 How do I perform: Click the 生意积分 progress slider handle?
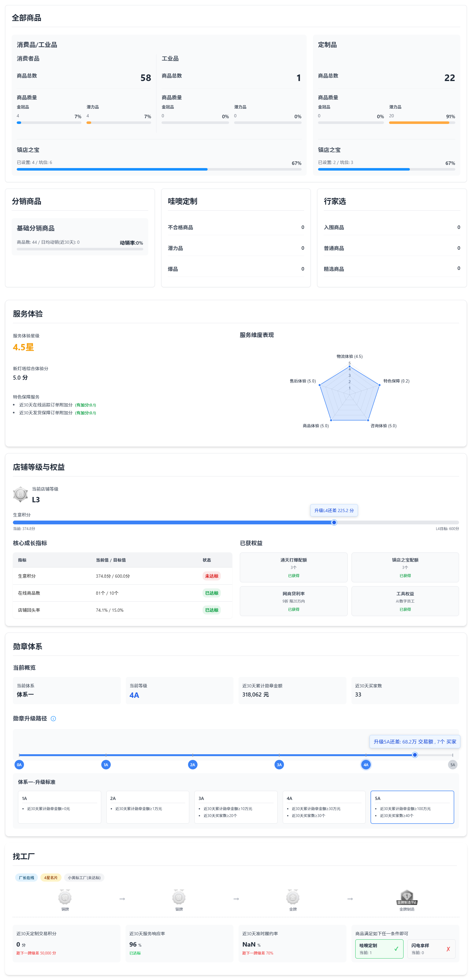point(334,522)
